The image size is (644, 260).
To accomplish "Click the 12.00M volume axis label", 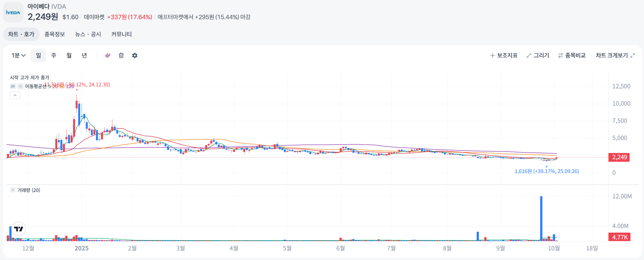I will coord(622,196).
